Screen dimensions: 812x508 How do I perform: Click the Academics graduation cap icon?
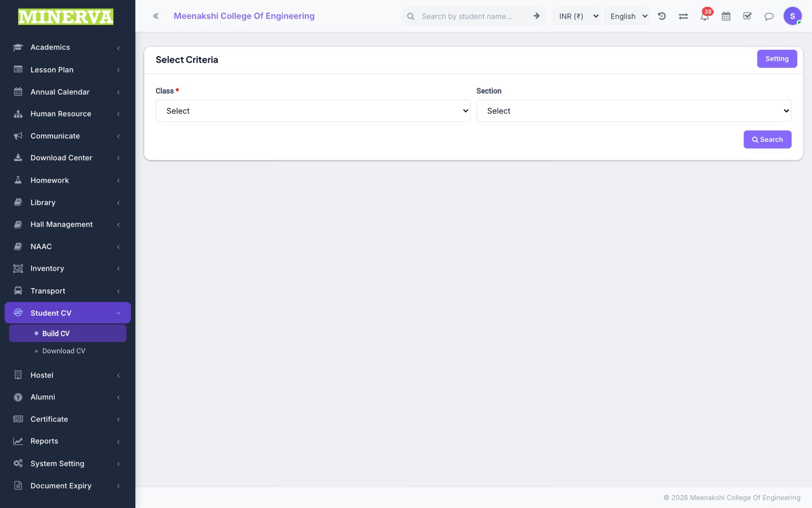tap(18, 47)
